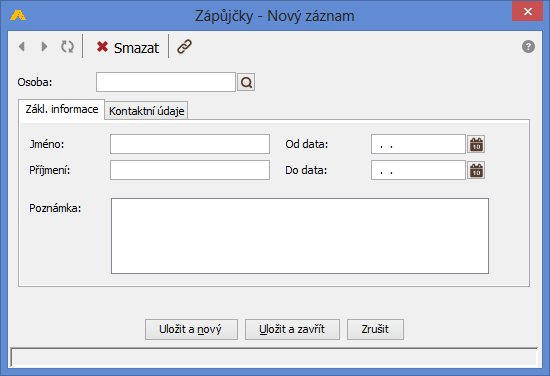Click the chain link icon
The width and height of the screenshot is (550, 376).
pyautogui.click(x=185, y=47)
